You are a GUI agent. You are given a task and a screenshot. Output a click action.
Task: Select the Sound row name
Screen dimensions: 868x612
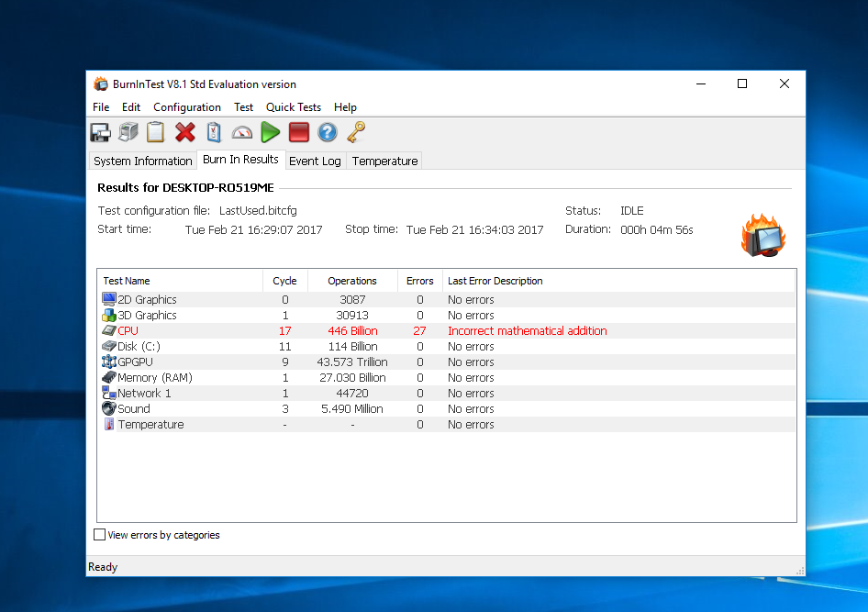coord(134,408)
